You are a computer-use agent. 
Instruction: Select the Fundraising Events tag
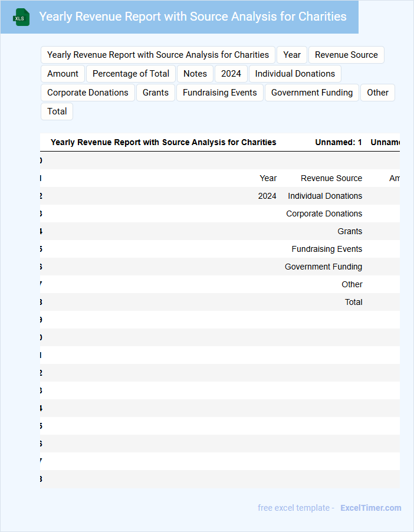220,93
